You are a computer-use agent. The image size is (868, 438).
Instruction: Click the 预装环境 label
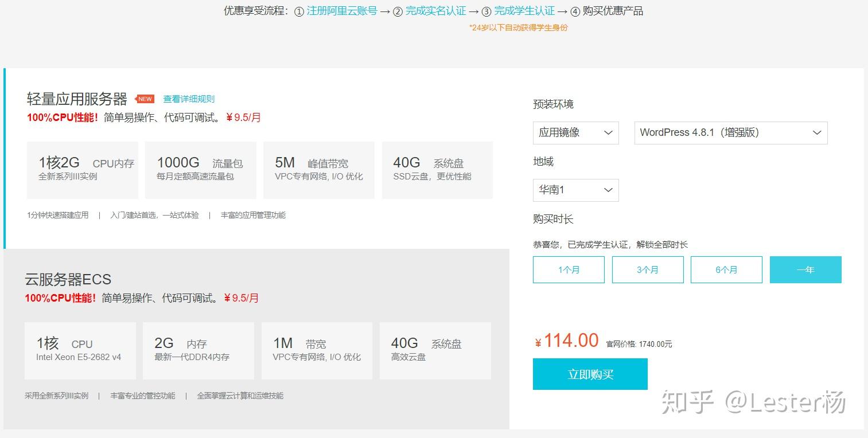(553, 104)
